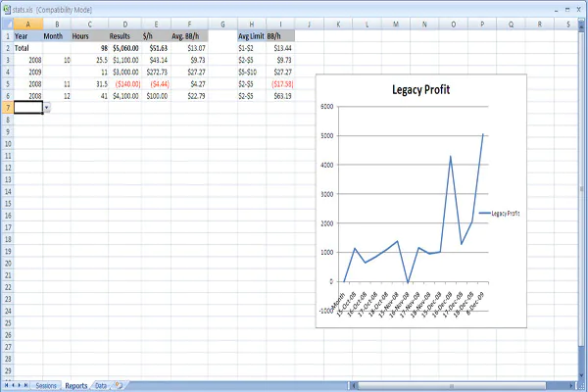Screen dimensions: 588x392
Task: Restore the workbook window
Action: (567, 10)
